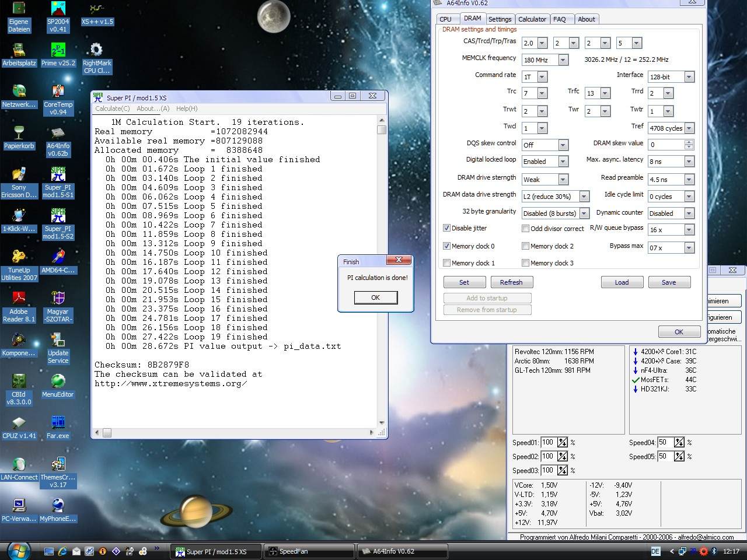The width and height of the screenshot is (747, 560).
Task: Open the RightMark CPU Clock desktop icon
Action: (x=96, y=58)
